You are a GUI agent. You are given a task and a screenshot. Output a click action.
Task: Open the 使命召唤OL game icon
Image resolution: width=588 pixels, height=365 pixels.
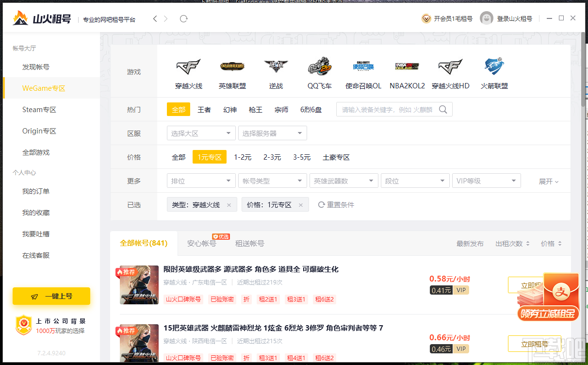(363, 67)
